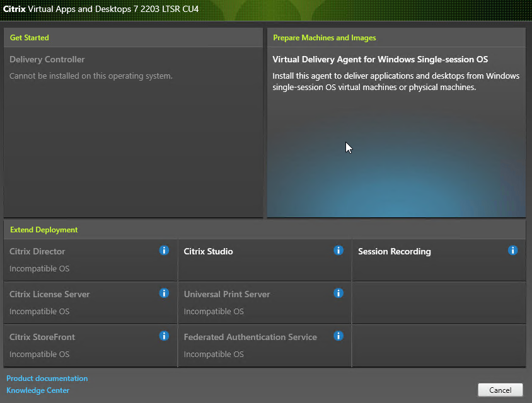The image size is (532, 403).
Task: Click the Cancel button
Action: pos(500,390)
